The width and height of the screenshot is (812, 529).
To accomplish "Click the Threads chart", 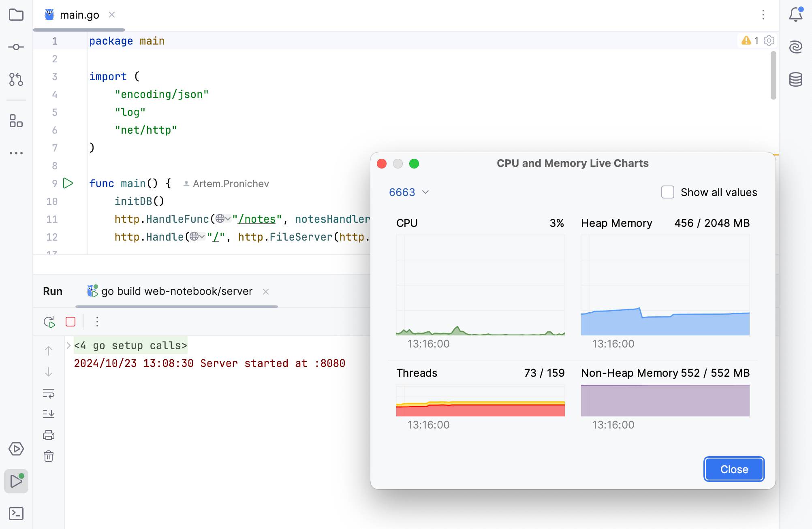I will tap(481, 401).
